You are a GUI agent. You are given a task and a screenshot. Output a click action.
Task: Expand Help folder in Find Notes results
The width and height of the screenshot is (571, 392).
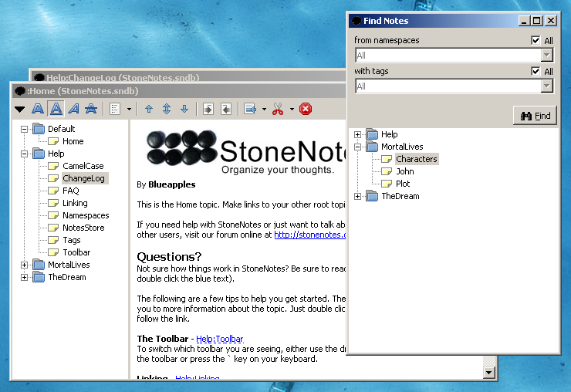click(x=357, y=135)
